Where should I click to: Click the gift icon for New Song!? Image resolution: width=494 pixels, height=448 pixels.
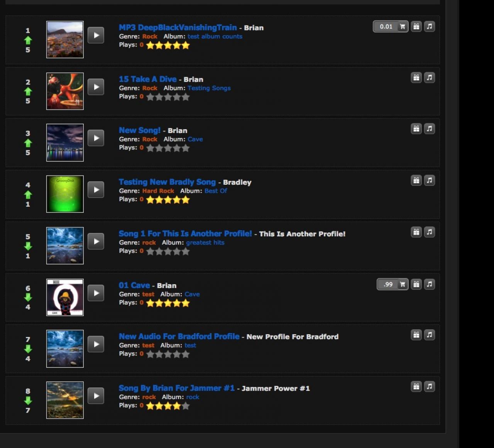416,129
